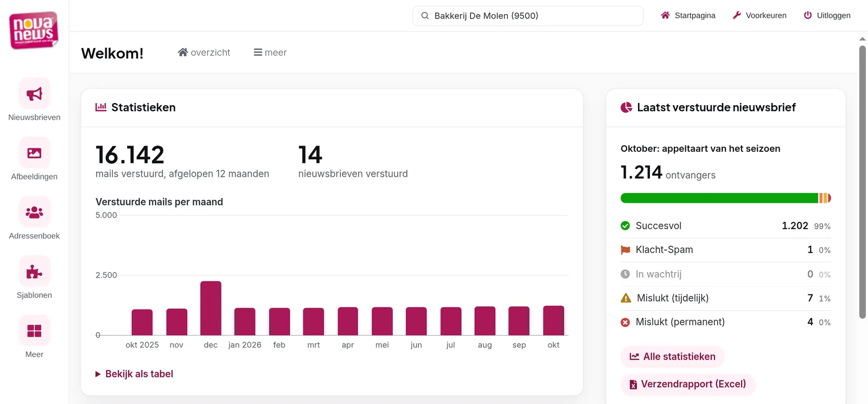Open the Adressenboek people icon
The width and height of the screenshot is (868, 404).
coord(34,212)
